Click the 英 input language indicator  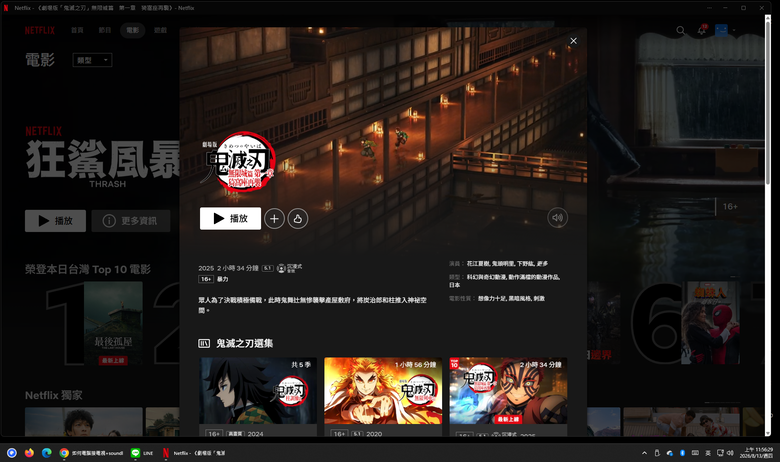708,453
